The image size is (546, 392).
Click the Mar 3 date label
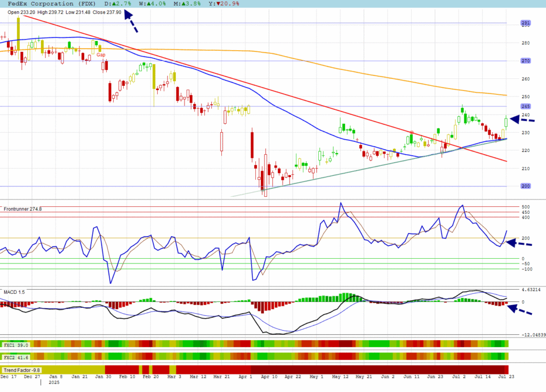[174, 377]
